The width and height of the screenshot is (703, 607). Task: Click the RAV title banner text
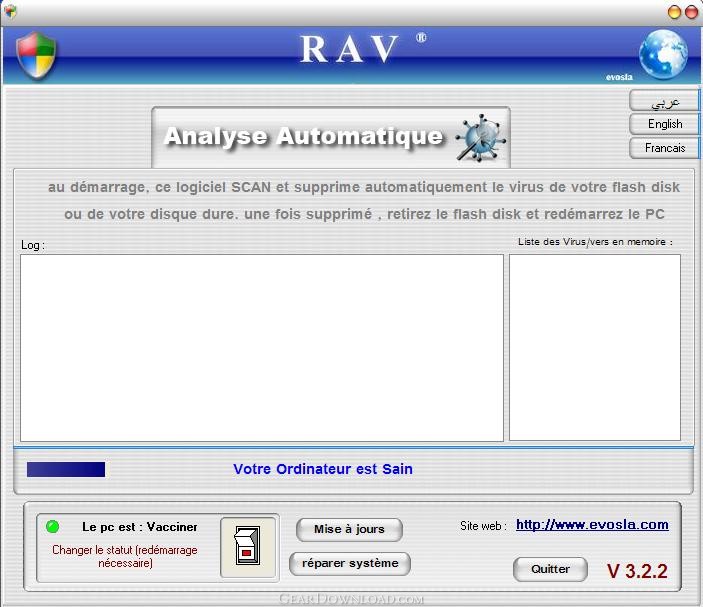[x=349, y=49]
